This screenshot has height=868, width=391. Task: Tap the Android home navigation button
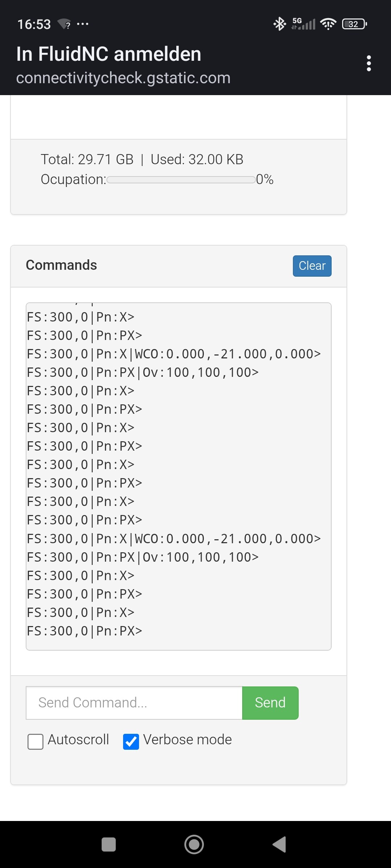(x=194, y=844)
